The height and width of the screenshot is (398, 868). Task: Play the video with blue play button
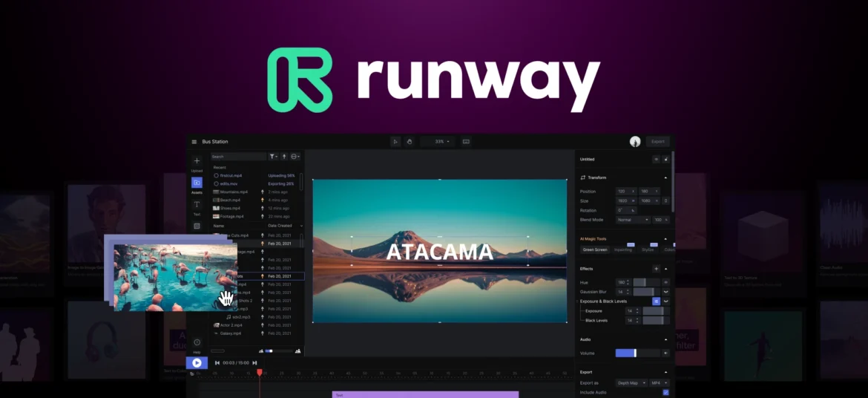(x=197, y=363)
